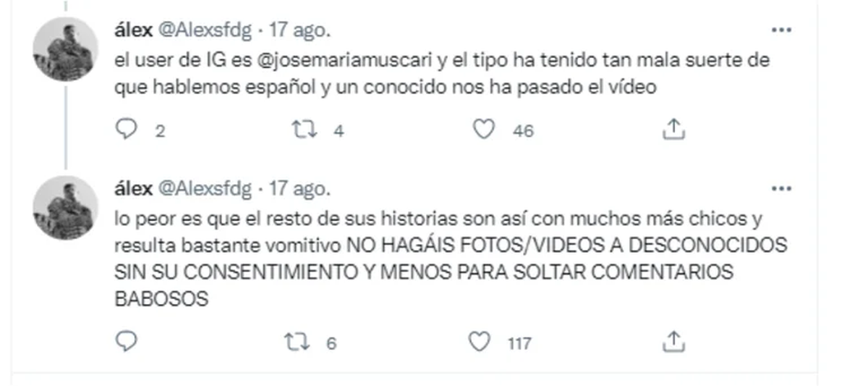Reply to the second tweet about historias
This screenshot has height=386, width=868.
tap(127, 341)
